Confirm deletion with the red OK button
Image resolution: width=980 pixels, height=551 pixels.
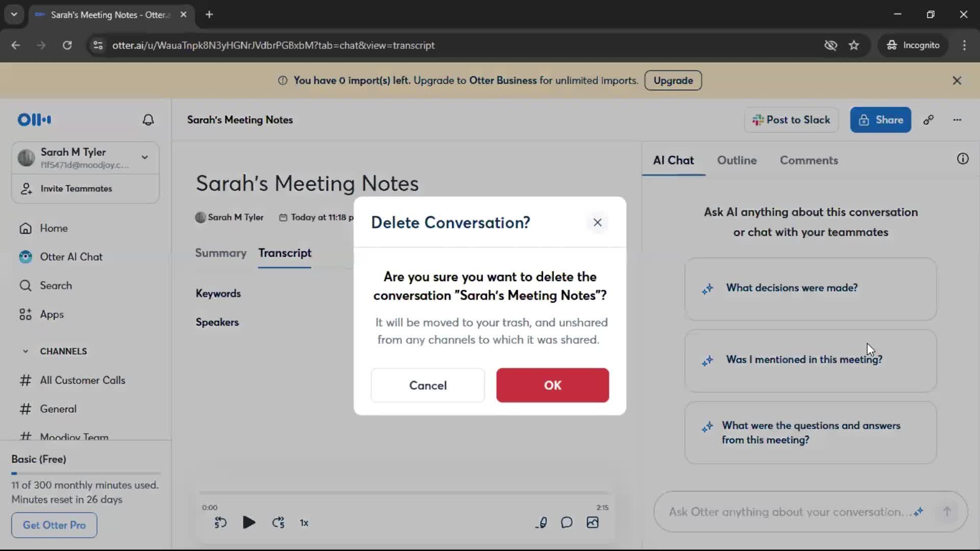[x=552, y=385]
